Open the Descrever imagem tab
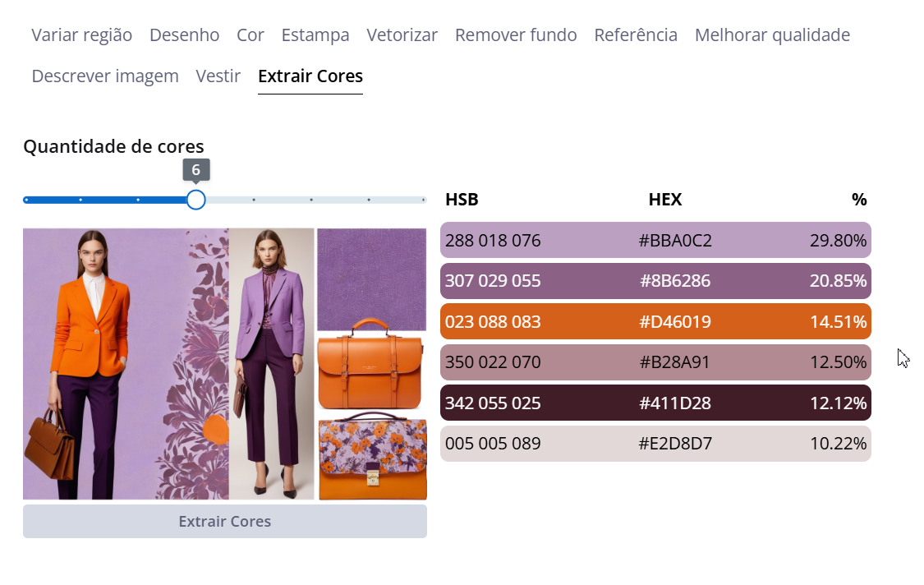 pos(105,76)
